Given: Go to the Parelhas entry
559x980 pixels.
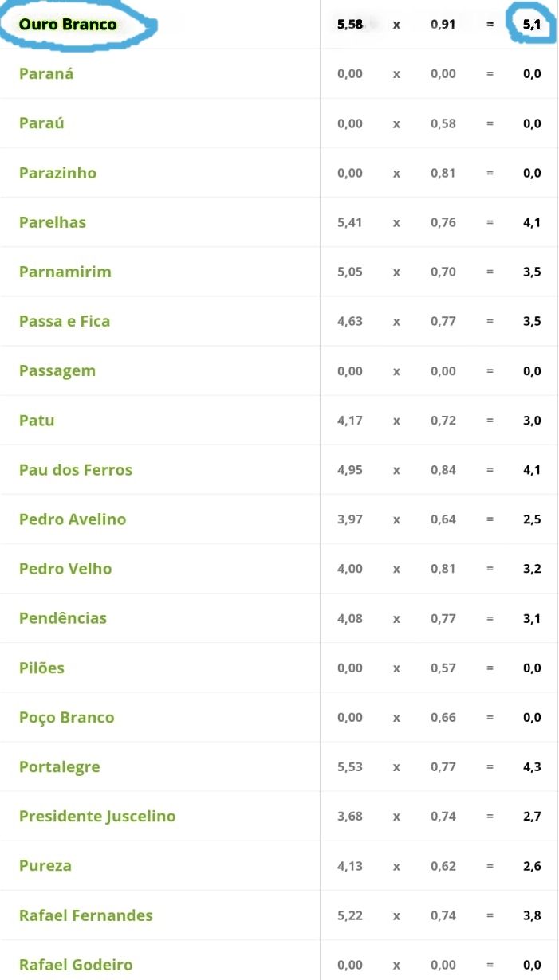Looking at the screenshot, I should [53, 222].
